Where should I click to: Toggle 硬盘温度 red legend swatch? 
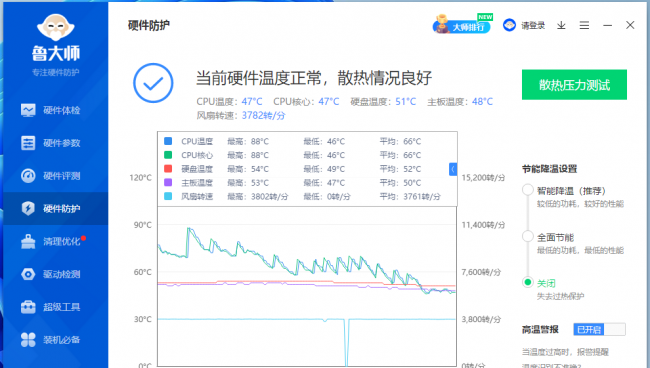(168, 169)
